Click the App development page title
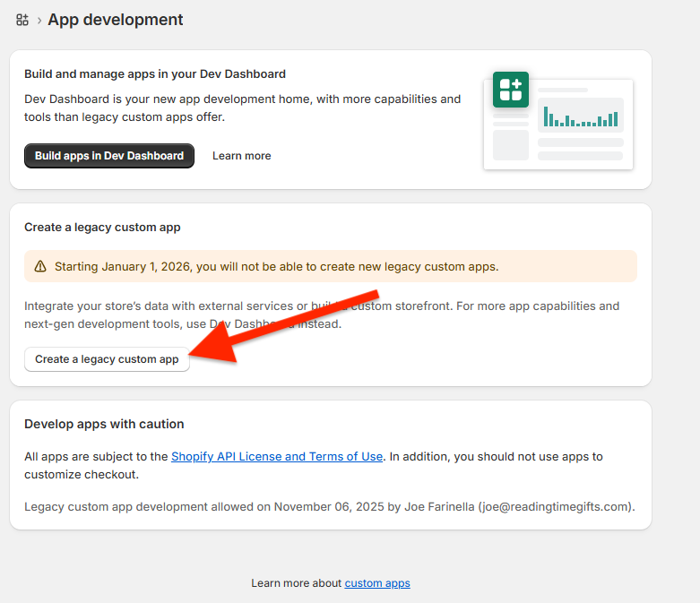700x603 pixels. point(116,20)
